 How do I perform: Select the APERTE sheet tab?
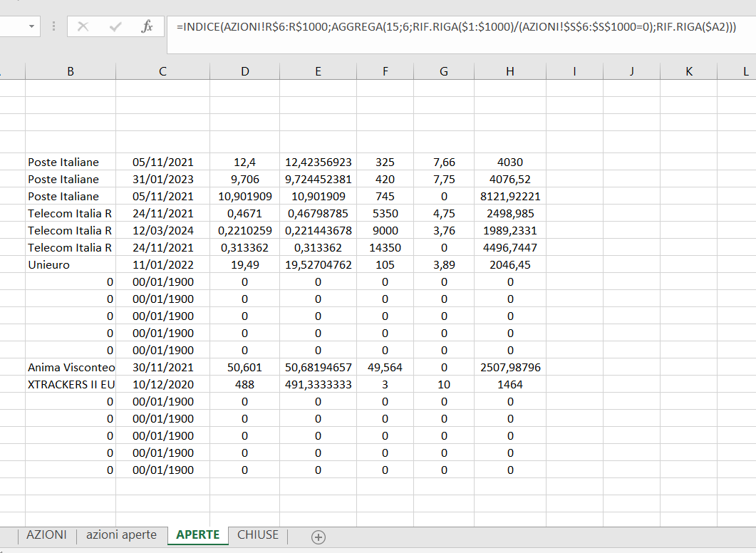tap(197, 534)
